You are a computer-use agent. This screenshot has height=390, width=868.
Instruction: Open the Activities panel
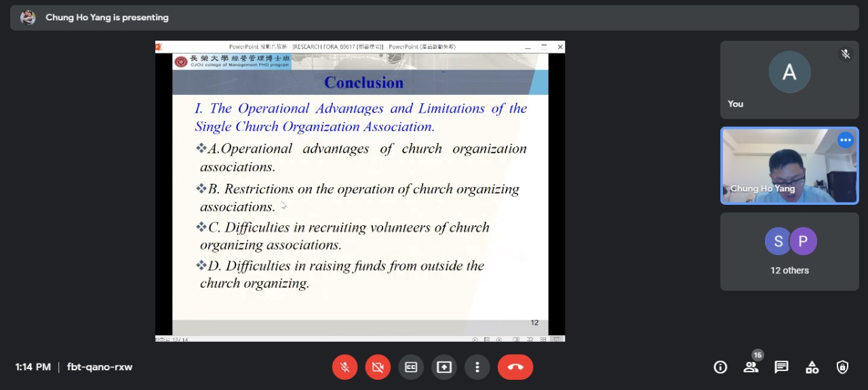[x=812, y=367]
